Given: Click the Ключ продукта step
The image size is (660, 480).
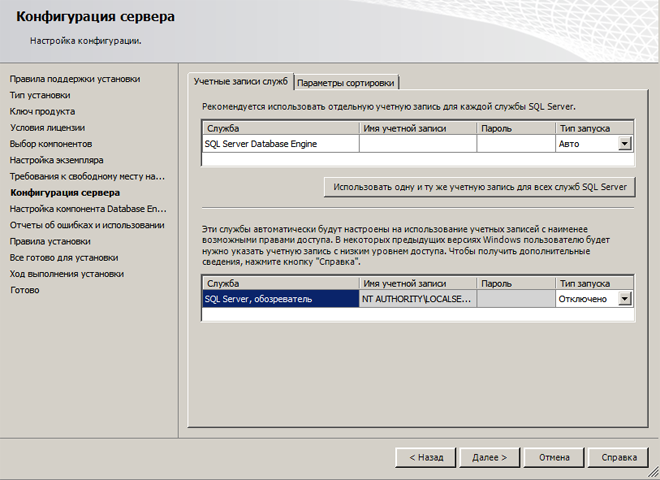Looking at the screenshot, I should 42,112.
